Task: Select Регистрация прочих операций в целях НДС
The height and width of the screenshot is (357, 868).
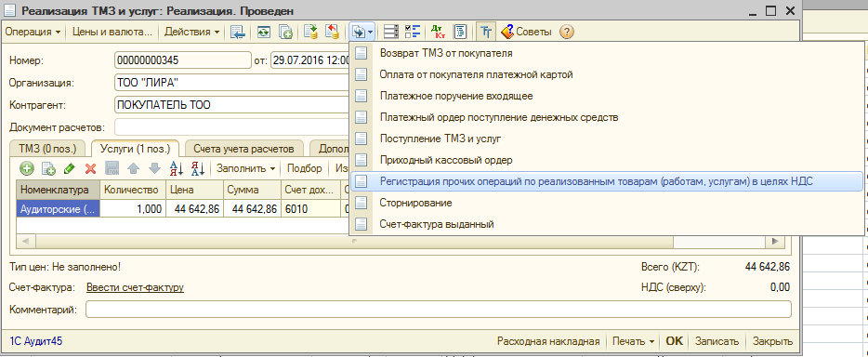Action: point(607,181)
